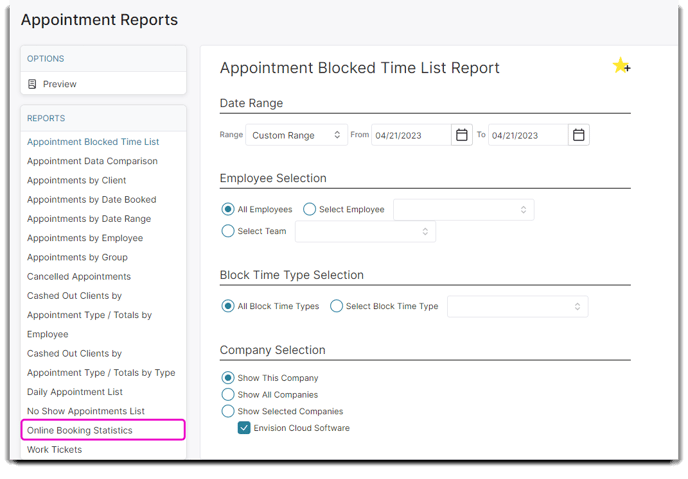The width and height of the screenshot is (688, 479).
Task: Open Appointments by Date Range report
Action: click(89, 219)
